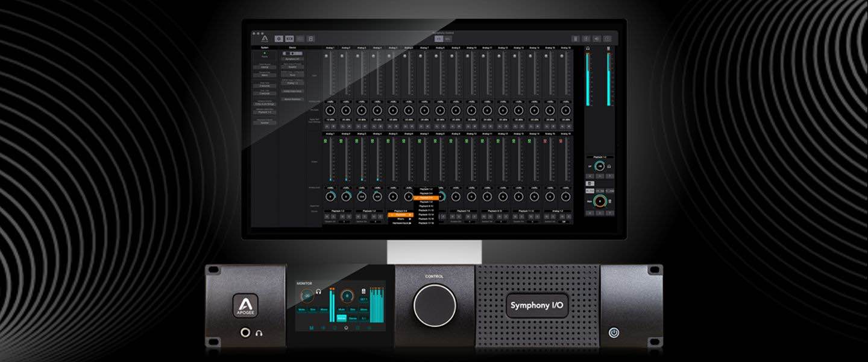
Task: Select the highlighted Playback item in the popup menu
Action: tap(401, 215)
